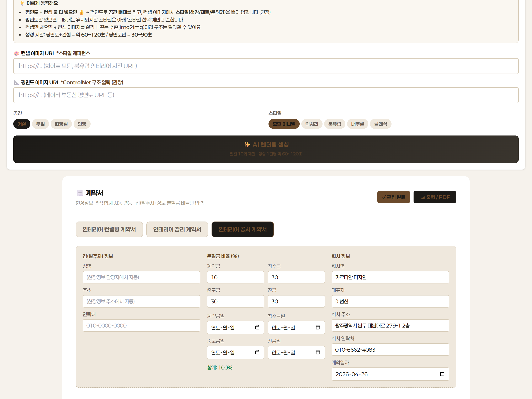Click the 회사명 field with 가르디안 디자인
This screenshot has height=399, width=532.
click(x=390, y=277)
